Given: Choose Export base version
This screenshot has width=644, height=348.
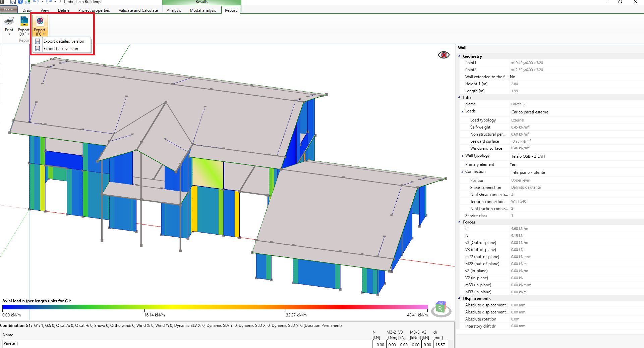Looking at the screenshot, I should pyautogui.click(x=61, y=49).
